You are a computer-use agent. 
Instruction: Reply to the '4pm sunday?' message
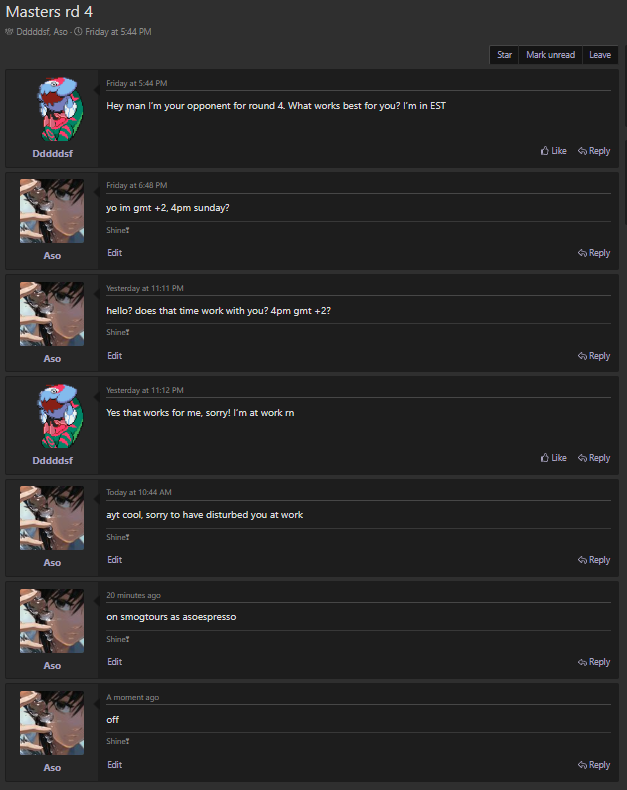[594, 253]
